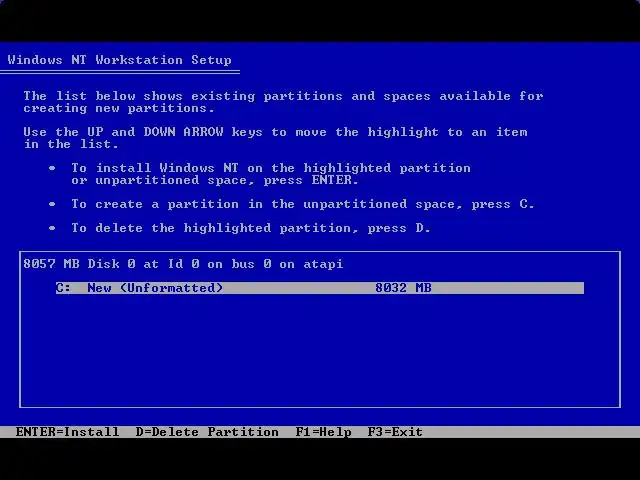This screenshot has height=480, width=640.
Task: Click the UP and DOWN ARROW keys instruction
Action: 275,138
